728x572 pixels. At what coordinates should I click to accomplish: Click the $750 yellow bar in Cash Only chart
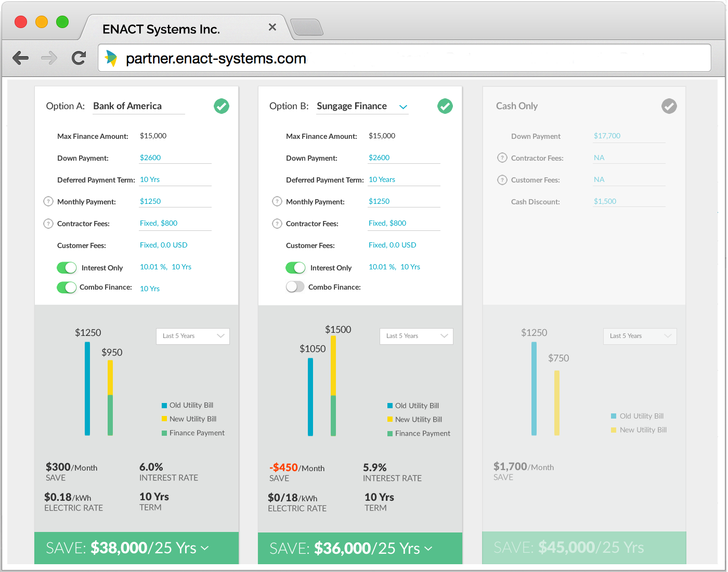[x=557, y=403]
